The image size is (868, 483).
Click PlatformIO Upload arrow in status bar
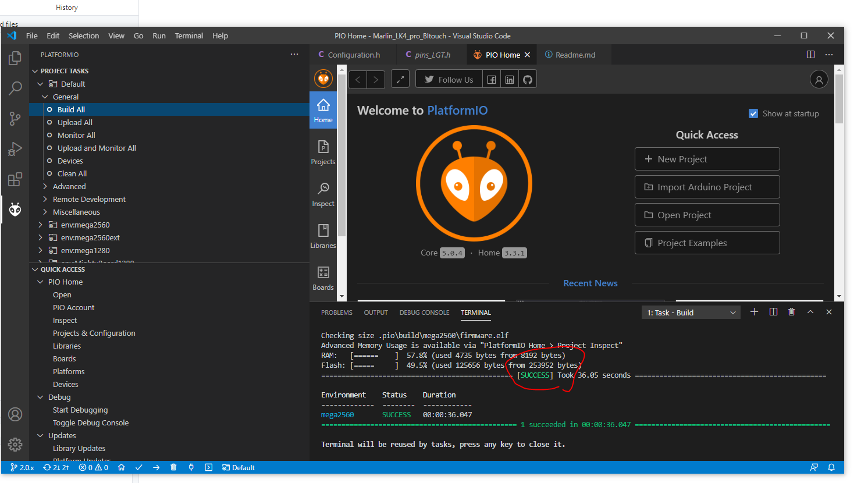tap(156, 467)
